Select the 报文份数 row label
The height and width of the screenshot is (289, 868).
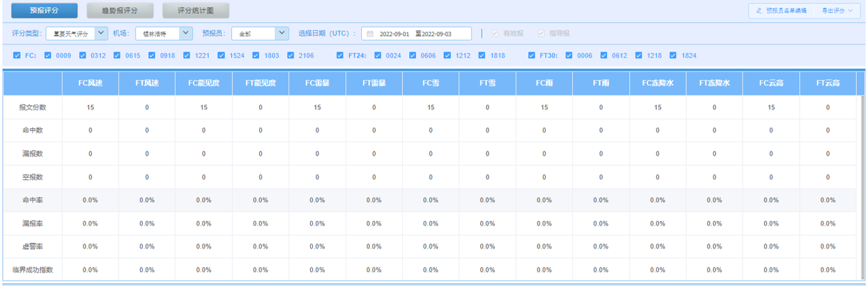tap(33, 107)
